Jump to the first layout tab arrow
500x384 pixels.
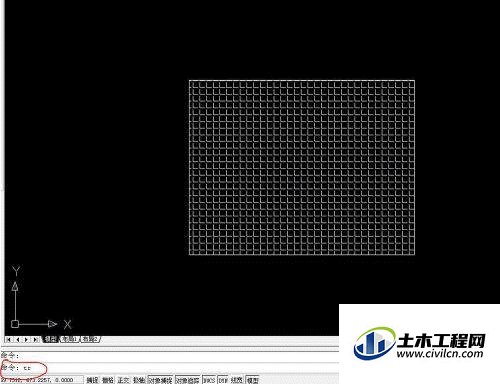pos(9,339)
